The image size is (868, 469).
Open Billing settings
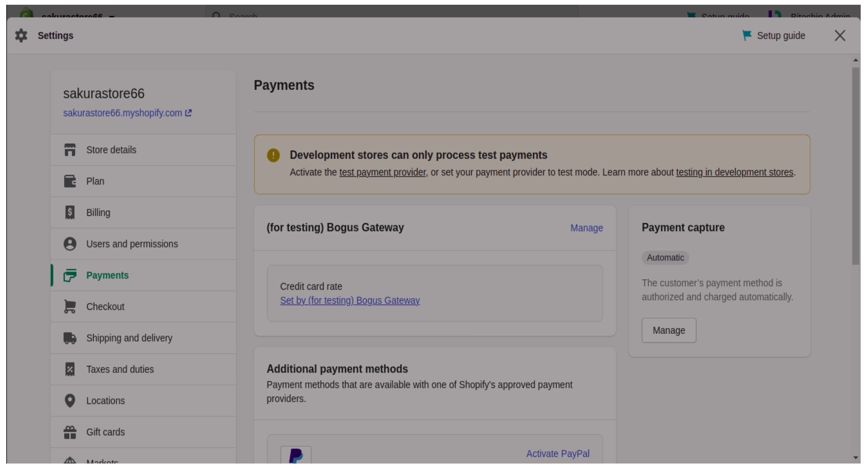tap(143, 213)
